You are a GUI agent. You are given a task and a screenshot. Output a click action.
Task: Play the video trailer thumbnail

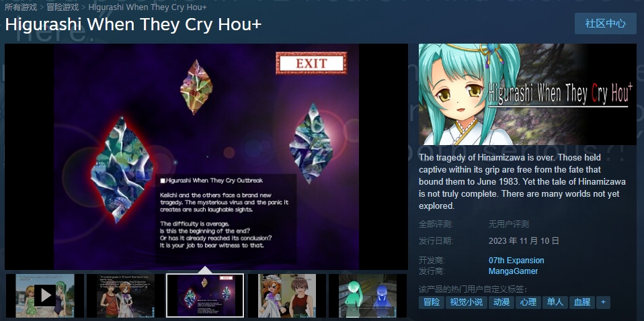(x=45, y=295)
